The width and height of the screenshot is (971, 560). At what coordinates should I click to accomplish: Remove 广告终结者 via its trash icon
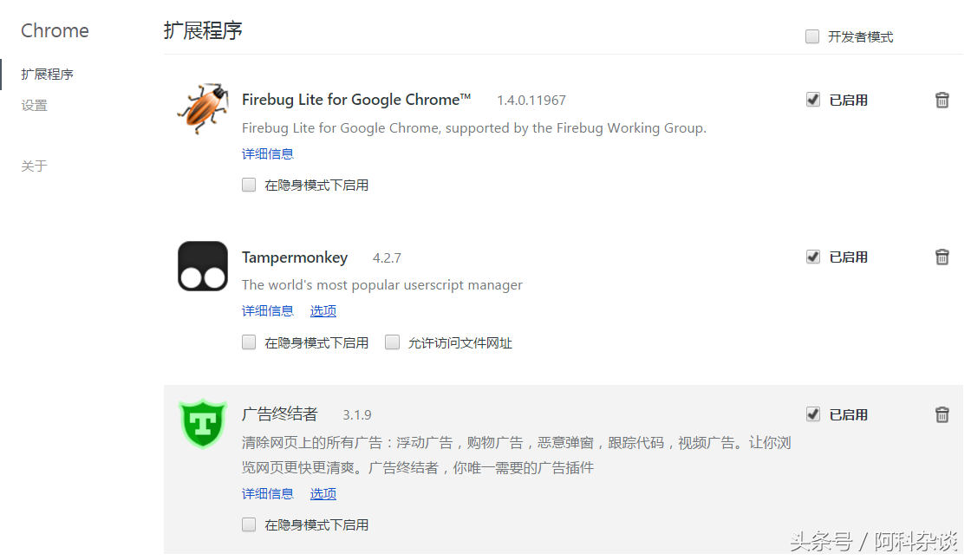tap(942, 414)
